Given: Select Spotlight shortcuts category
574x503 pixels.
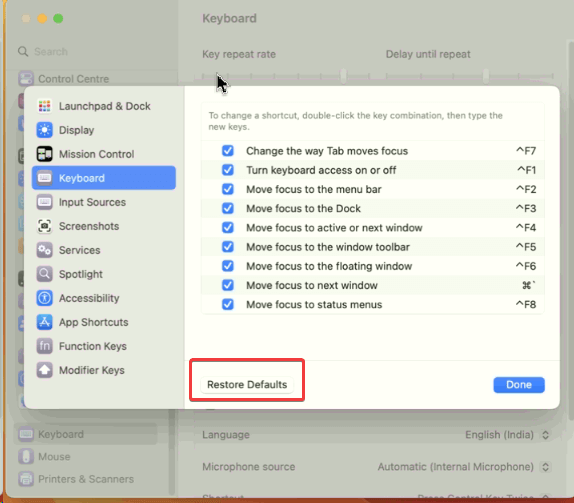Looking at the screenshot, I should click(104, 274).
